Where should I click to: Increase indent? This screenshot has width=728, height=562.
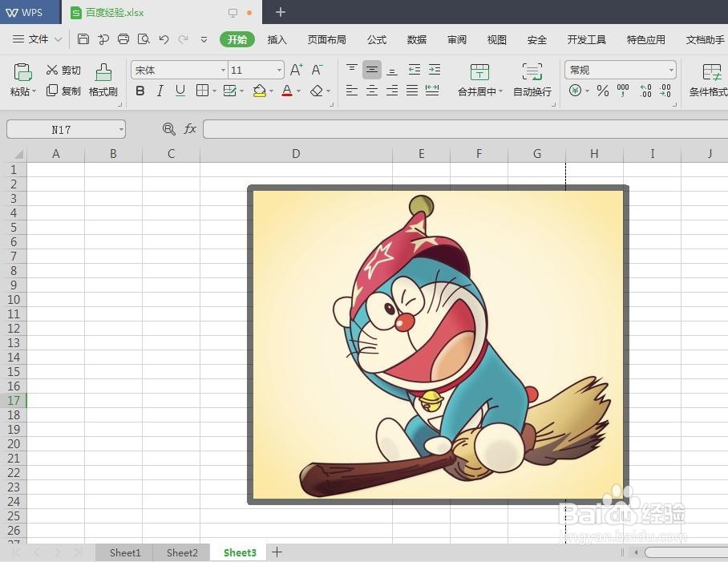pos(434,70)
